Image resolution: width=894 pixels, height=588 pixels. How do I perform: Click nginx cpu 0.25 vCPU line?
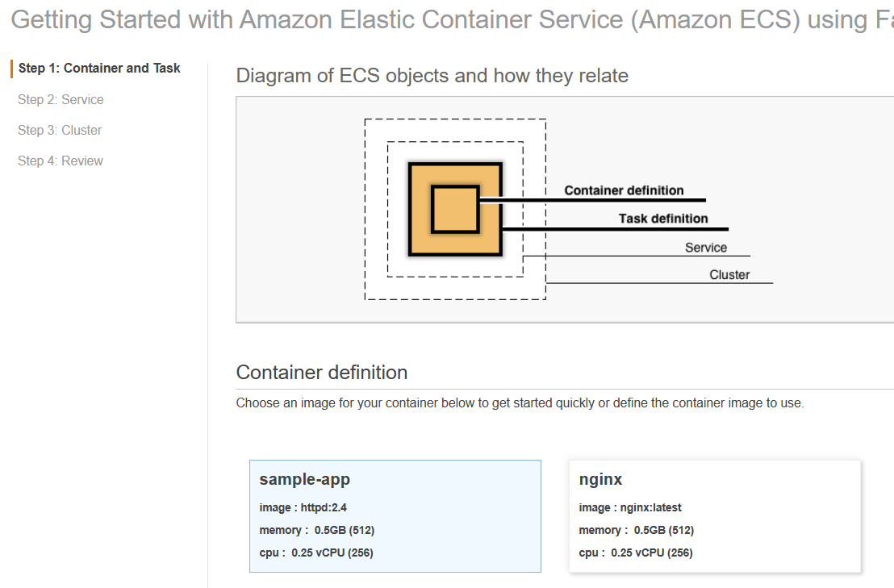pos(636,553)
